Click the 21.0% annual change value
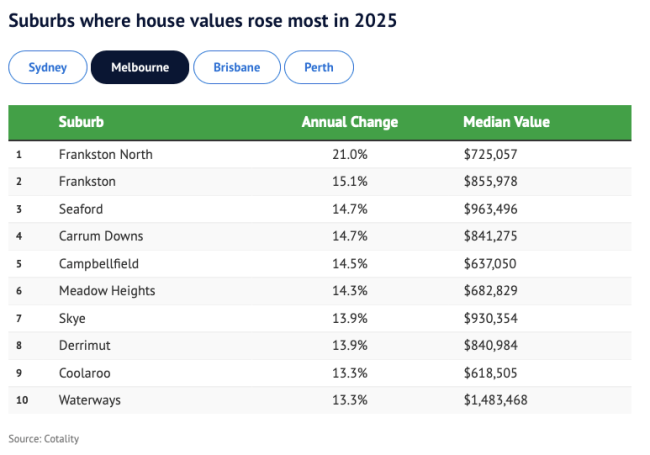Screen dimensions: 650x455 pos(350,155)
